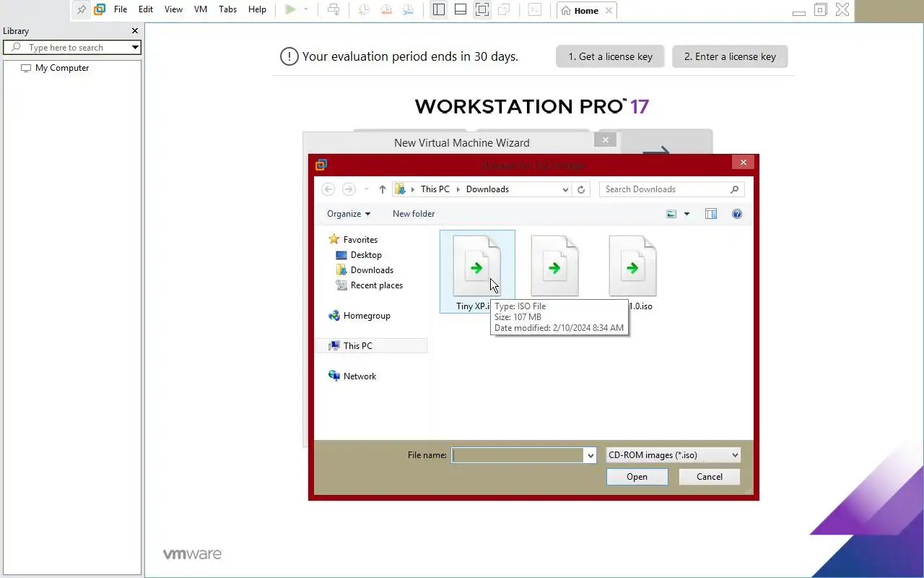Open the recent locations dropdown in dialog
The height and width of the screenshot is (578, 924).
coord(367,189)
